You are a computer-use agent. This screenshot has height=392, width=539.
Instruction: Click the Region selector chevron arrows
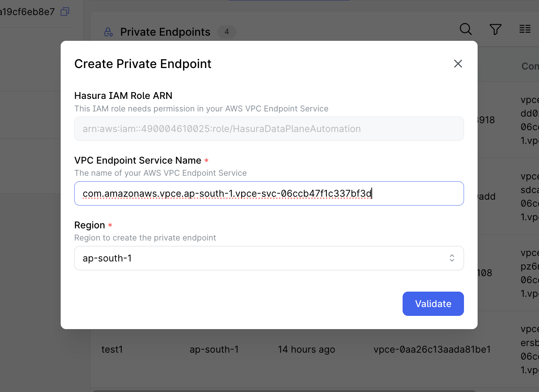tap(452, 258)
